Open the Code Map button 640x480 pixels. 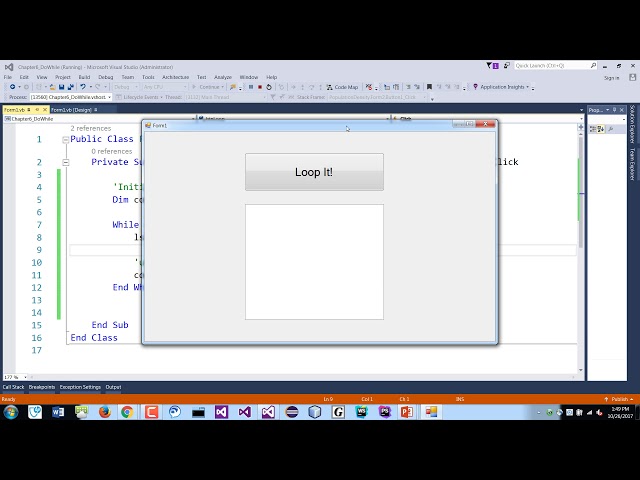342,87
